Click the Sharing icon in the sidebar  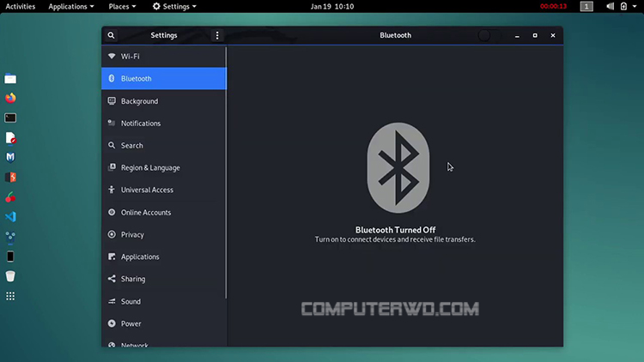pos(112,278)
